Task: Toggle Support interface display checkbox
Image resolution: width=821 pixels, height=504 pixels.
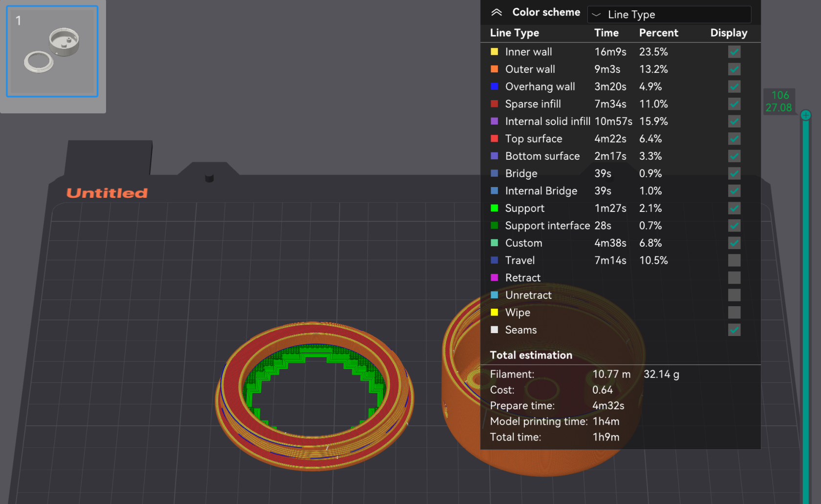Action: point(734,226)
